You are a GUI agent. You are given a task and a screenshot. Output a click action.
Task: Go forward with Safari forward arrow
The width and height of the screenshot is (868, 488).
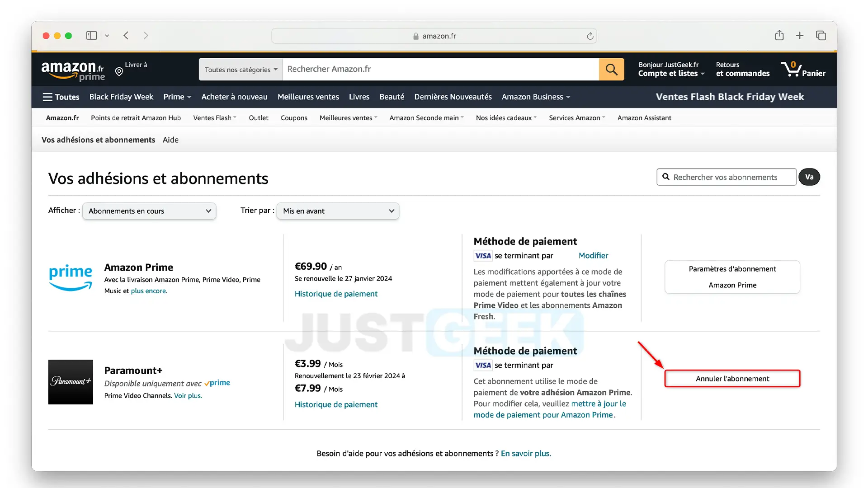pyautogui.click(x=146, y=35)
